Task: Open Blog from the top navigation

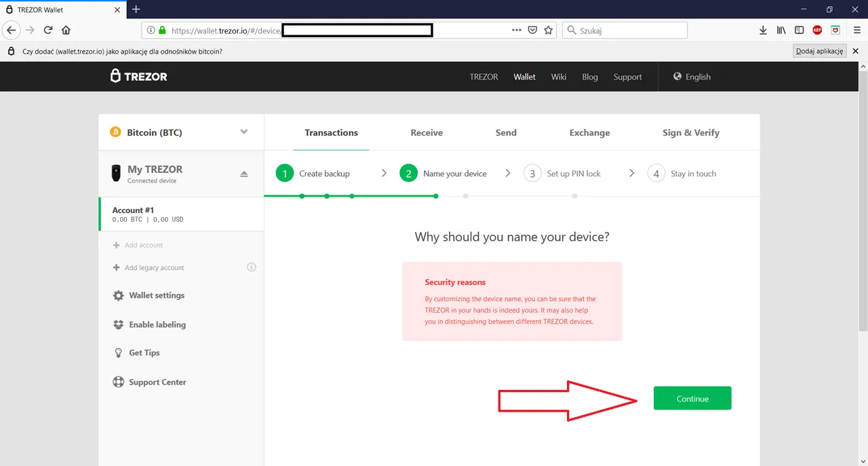Action: (590, 77)
